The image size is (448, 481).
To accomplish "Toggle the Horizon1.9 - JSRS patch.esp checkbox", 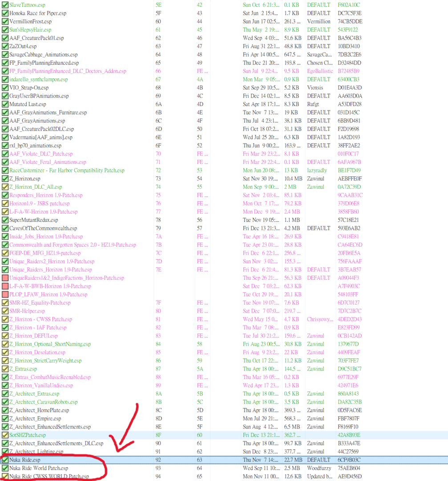I will click(5, 204).
